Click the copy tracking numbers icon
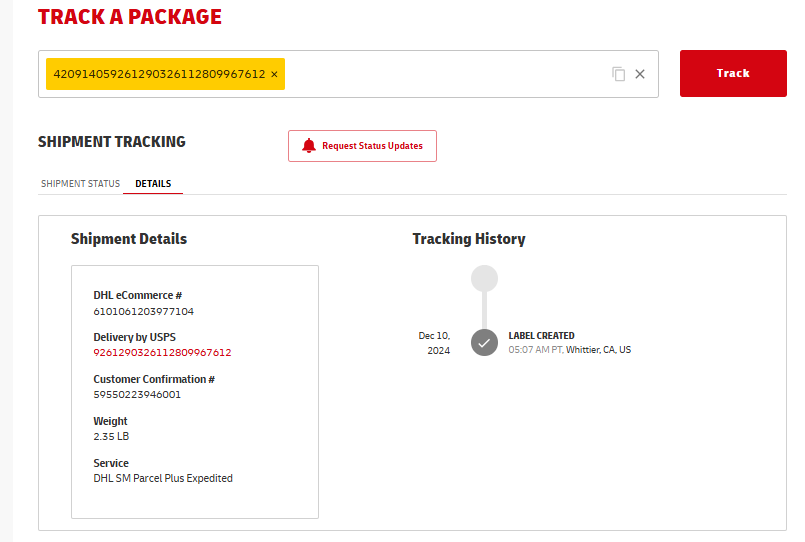805x542 pixels. [x=619, y=74]
